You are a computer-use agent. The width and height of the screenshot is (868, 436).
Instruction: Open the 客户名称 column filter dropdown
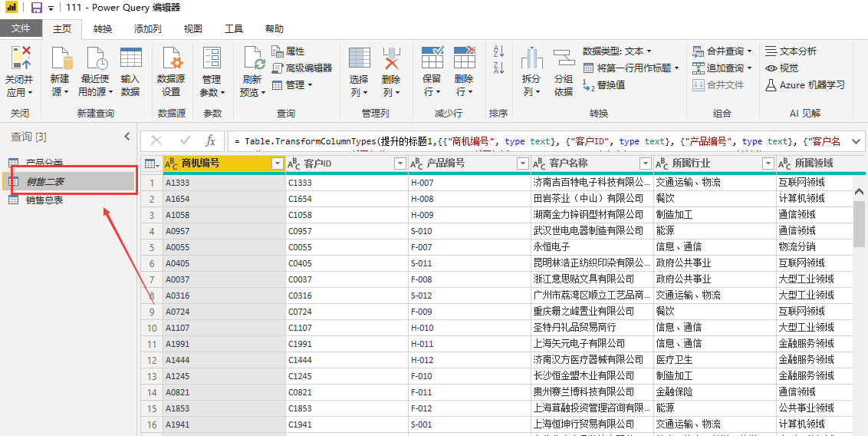(x=645, y=163)
